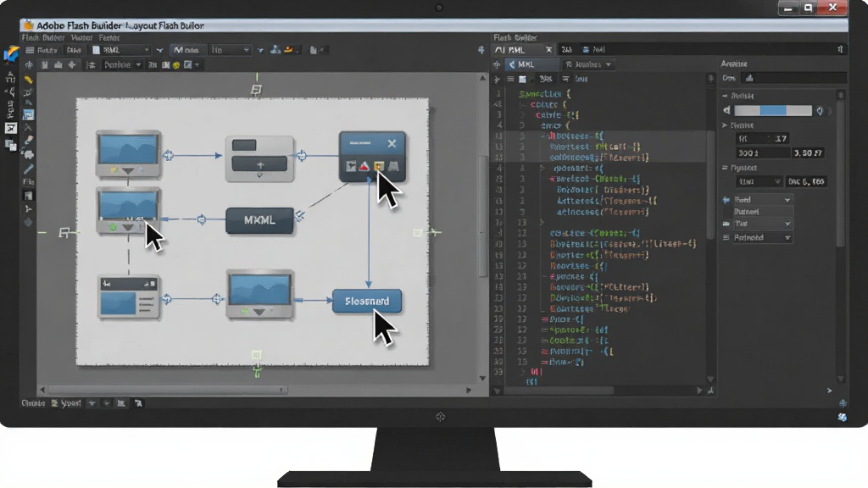Click the connector handle right of the top monitor node

pos(169,156)
